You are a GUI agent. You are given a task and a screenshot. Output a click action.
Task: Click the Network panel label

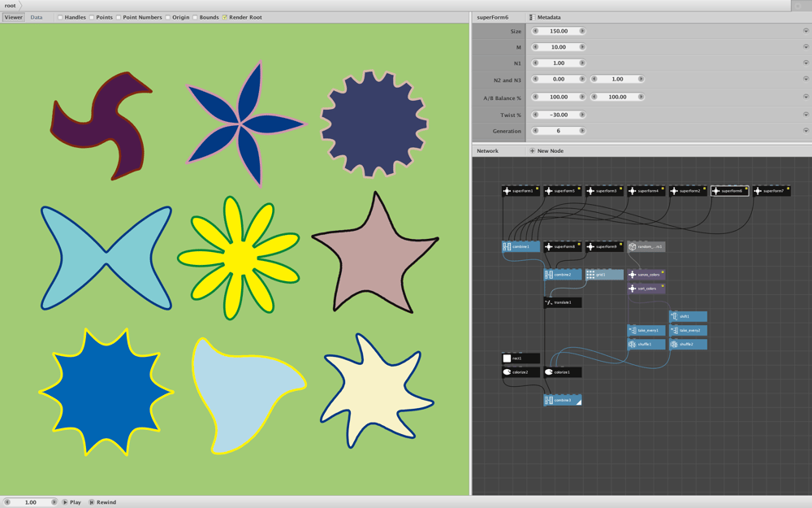click(487, 151)
